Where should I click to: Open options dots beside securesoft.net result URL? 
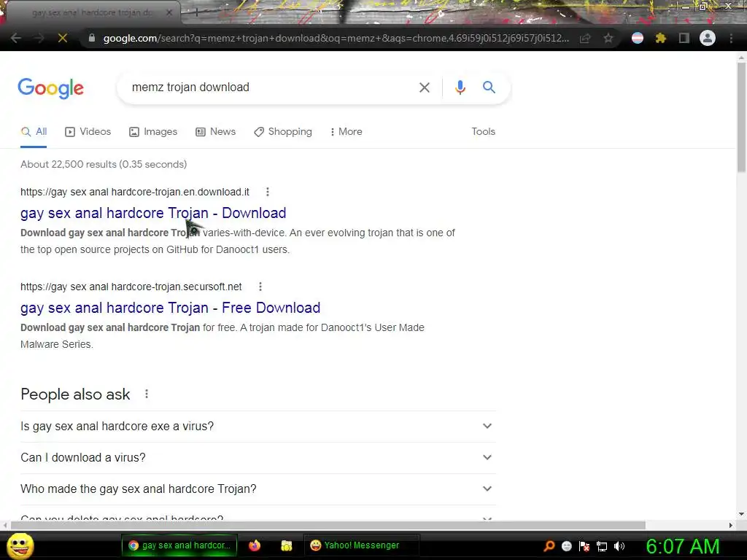(260, 287)
